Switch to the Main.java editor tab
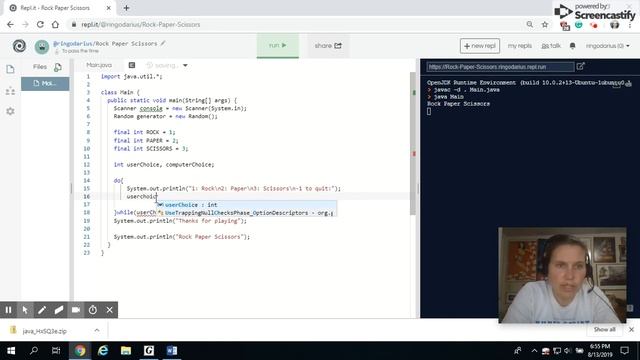The height and width of the screenshot is (360, 640). click(99, 65)
